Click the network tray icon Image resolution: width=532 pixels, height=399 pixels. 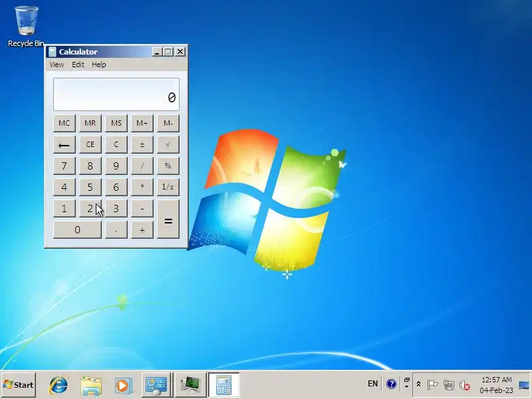448,385
